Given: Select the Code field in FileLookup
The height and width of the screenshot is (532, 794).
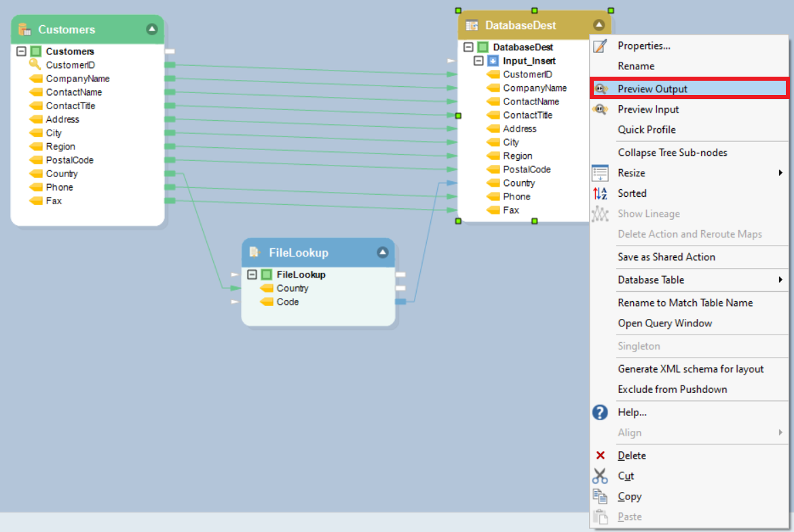Looking at the screenshot, I should click(x=287, y=302).
